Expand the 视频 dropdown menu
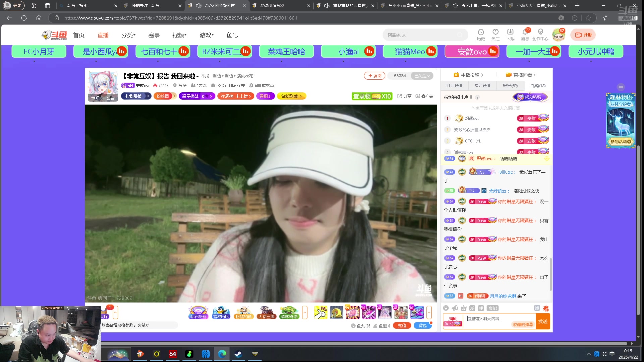 pyautogui.click(x=179, y=35)
